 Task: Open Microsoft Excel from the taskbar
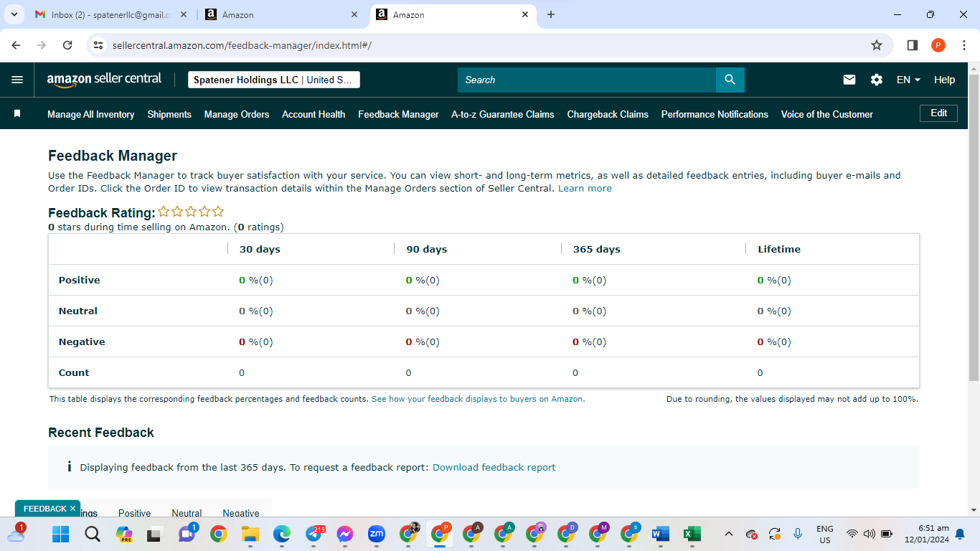point(692,534)
